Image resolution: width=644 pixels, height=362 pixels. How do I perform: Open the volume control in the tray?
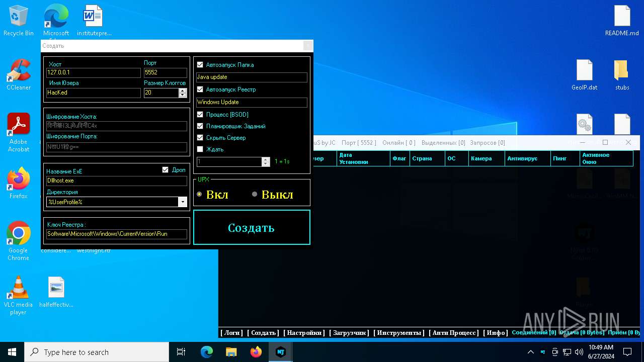[579, 352]
